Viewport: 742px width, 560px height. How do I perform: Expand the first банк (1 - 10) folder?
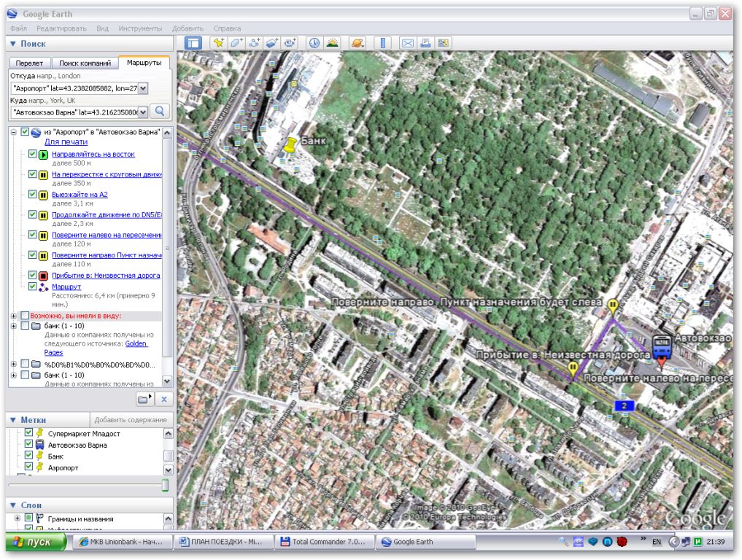pyautogui.click(x=14, y=326)
